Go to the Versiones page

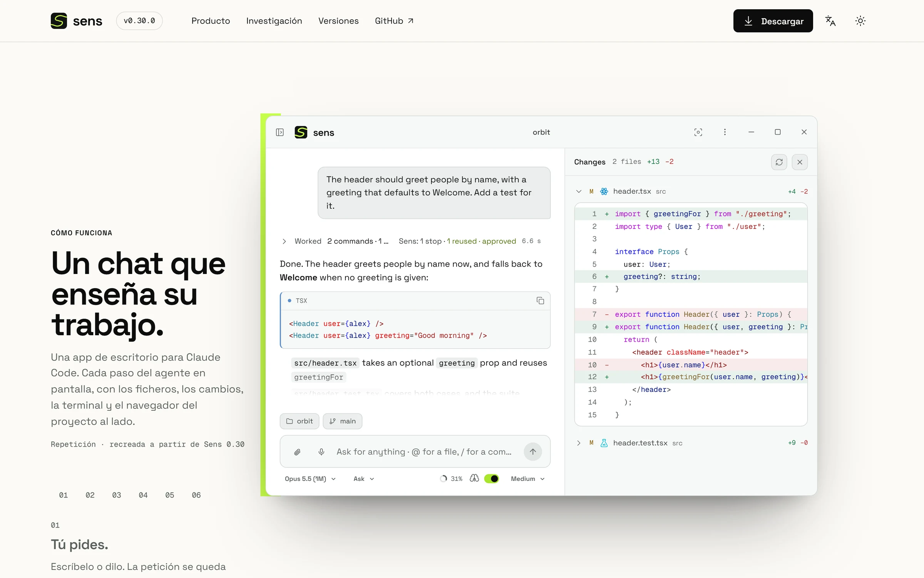[338, 21]
